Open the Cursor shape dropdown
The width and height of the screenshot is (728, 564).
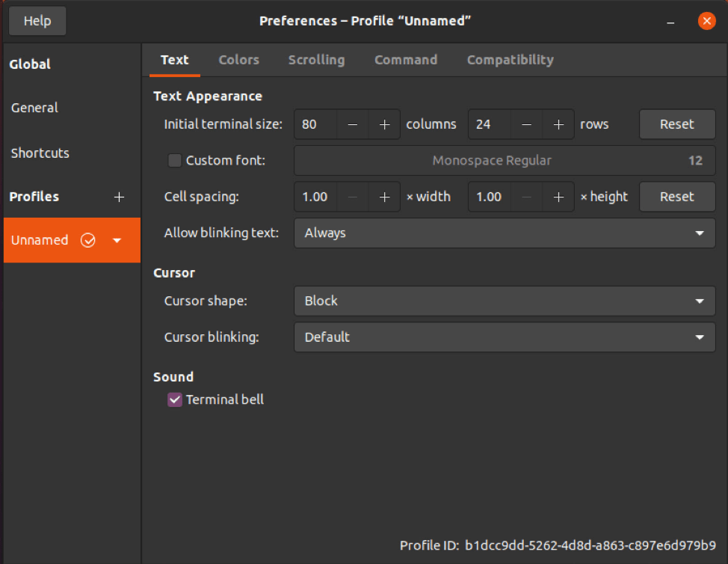(505, 301)
